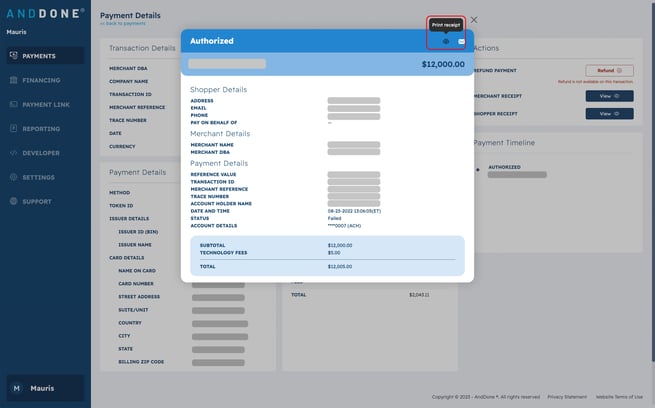Click the email receipt envelope icon
The width and height of the screenshot is (655, 408).
pos(461,41)
